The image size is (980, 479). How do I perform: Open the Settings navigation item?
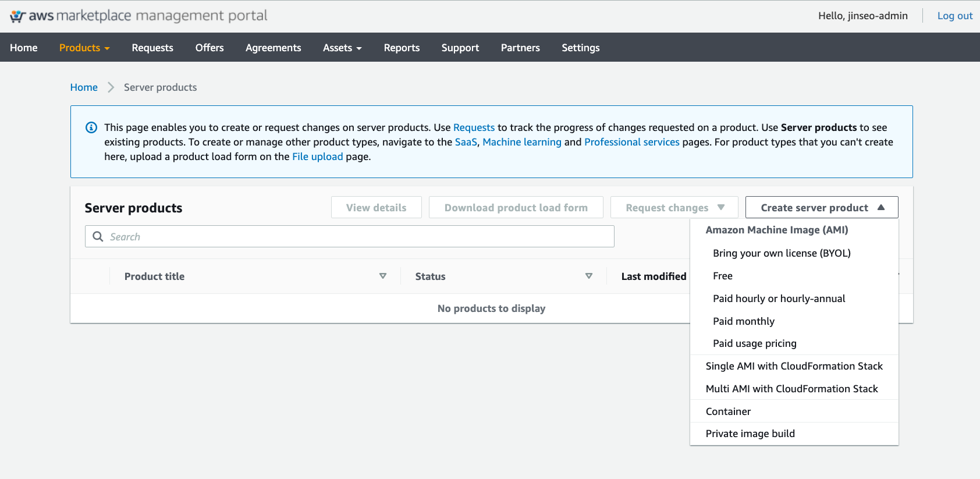[x=581, y=48]
